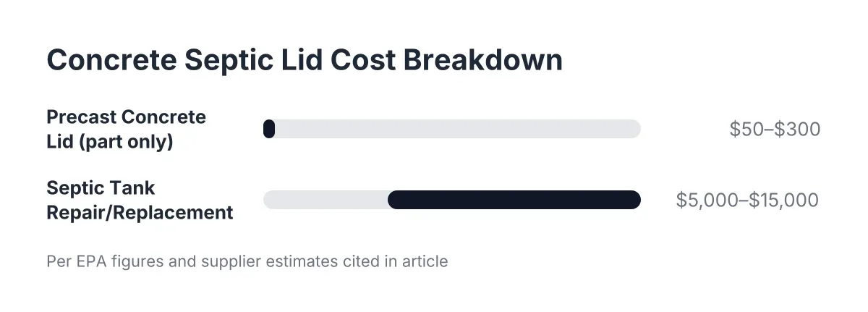868x312 pixels.
Task: Click "cited in article" in the footnote
Action: tap(396, 261)
